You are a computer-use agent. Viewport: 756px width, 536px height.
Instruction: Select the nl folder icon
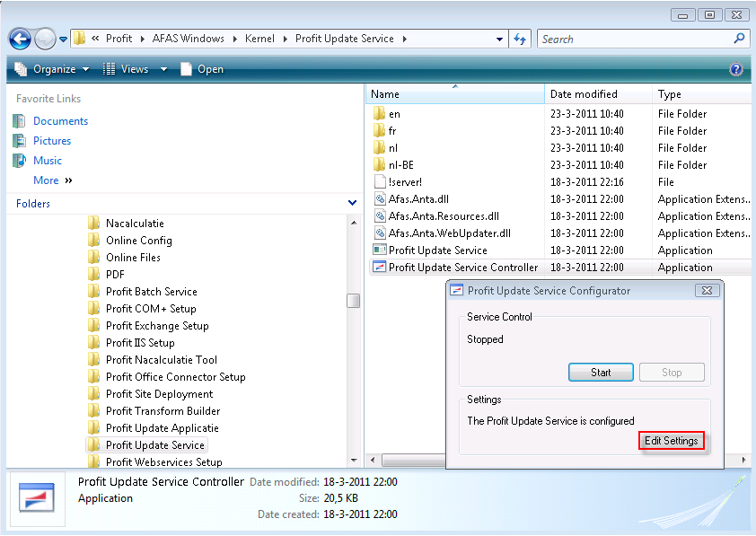380,148
